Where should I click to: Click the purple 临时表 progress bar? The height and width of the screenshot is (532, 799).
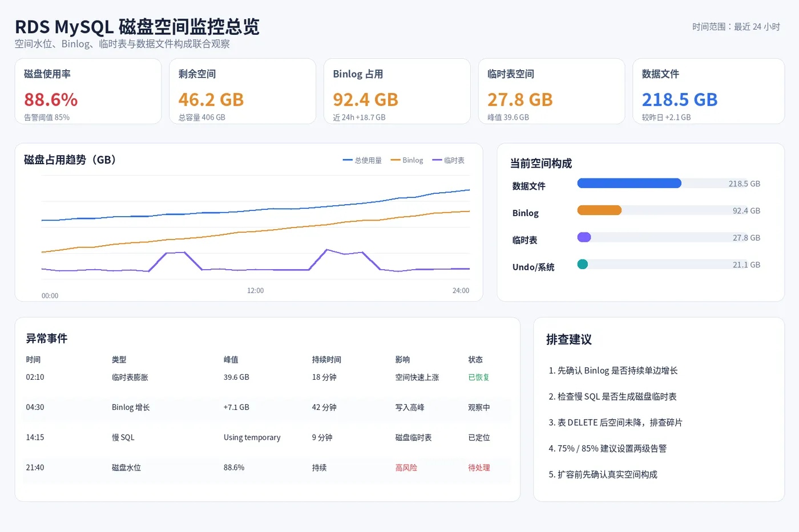tap(584, 237)
